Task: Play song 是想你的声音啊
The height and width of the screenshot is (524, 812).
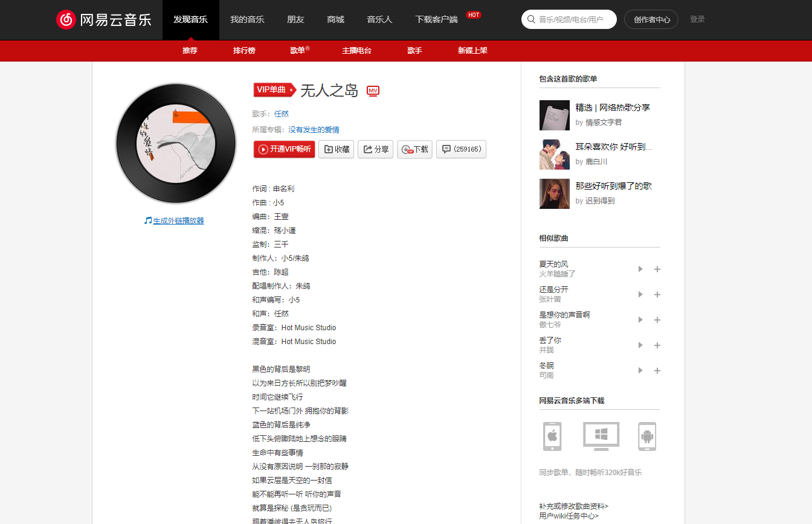Action: 640,320
